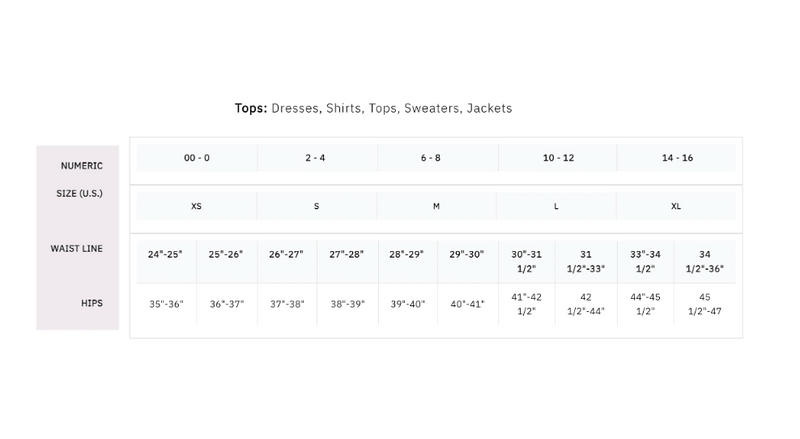The image size is (800, 439).
Task: Click the HIPS row label
Action: pos(92,302)
